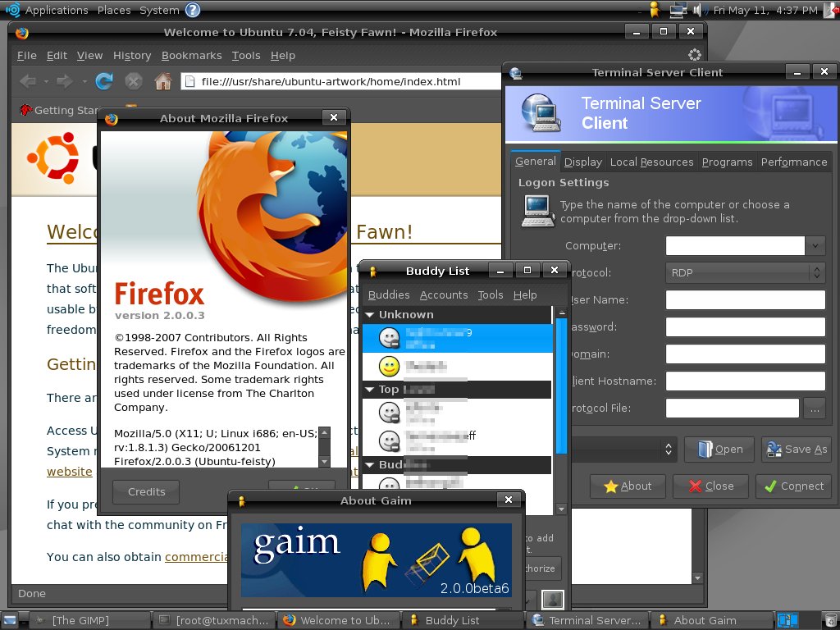Collapse the Unknown group in Buddy List

(x=370, y=314)
